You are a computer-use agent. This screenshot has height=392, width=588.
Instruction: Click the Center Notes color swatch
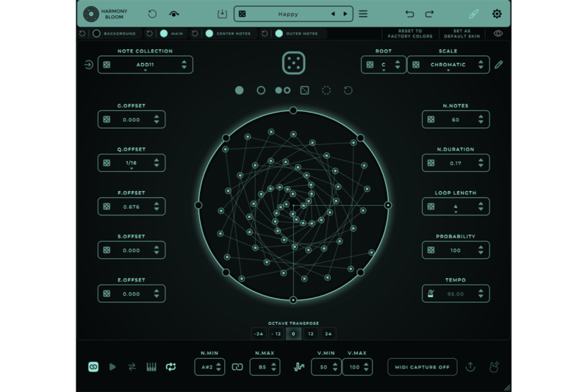209,34
